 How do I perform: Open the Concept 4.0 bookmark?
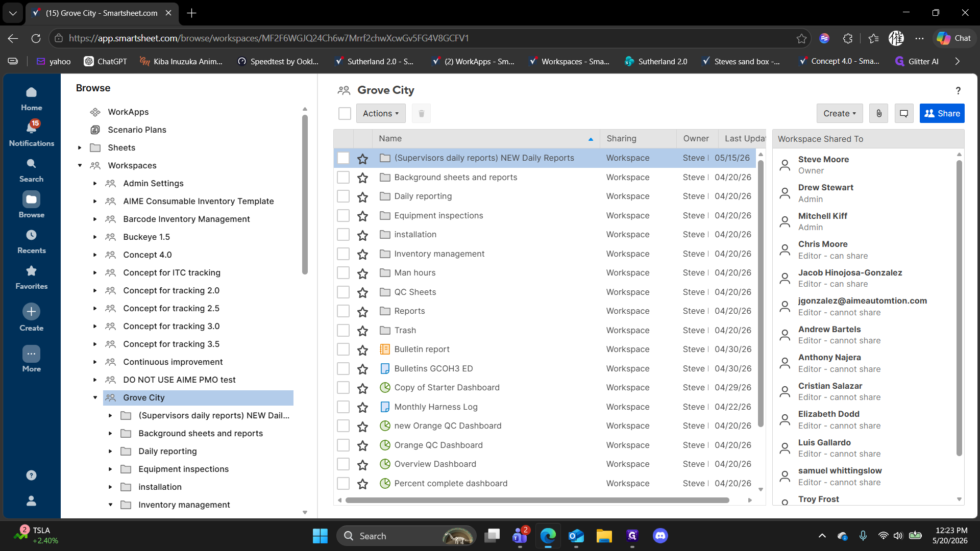click(839, 61)
